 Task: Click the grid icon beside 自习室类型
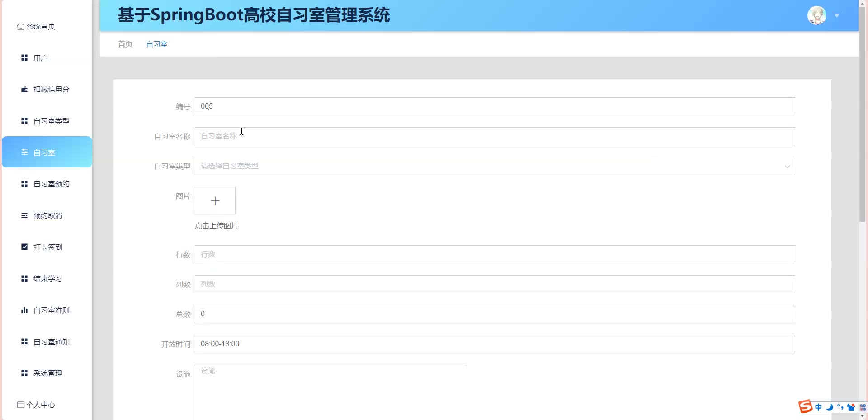(x=24, y=121)
